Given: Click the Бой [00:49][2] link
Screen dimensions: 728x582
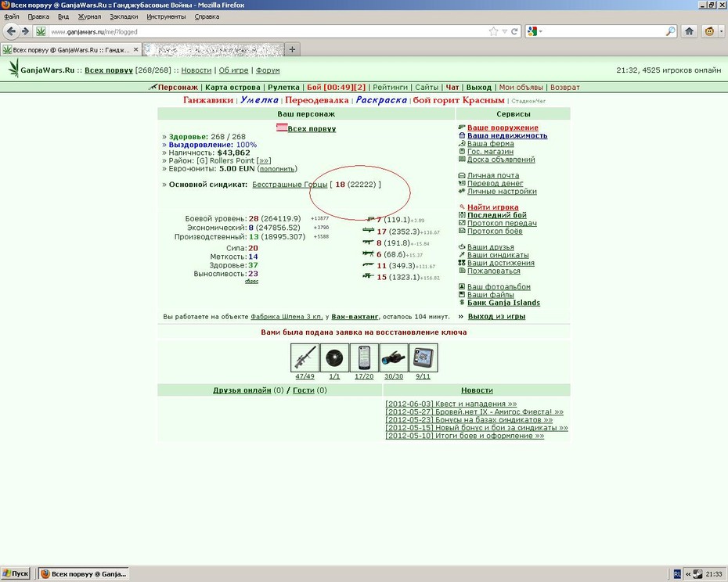Looking at the screenshot, I should click(336, 88).
